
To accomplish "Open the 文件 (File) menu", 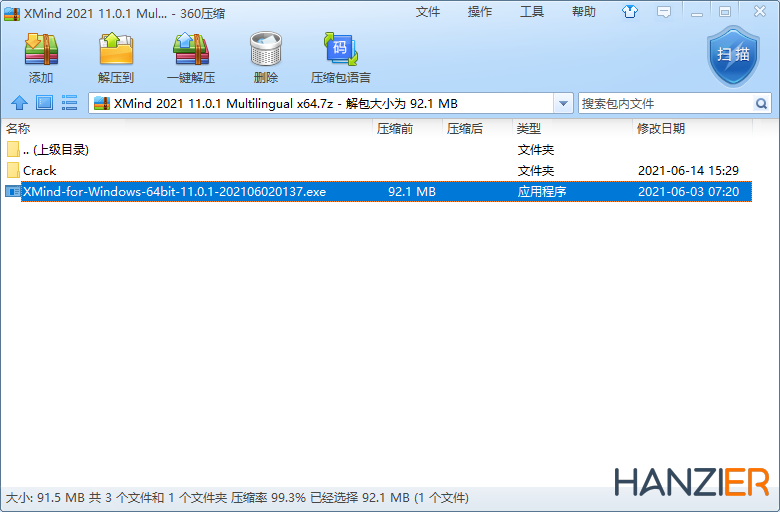I will (x=428, y=12).
